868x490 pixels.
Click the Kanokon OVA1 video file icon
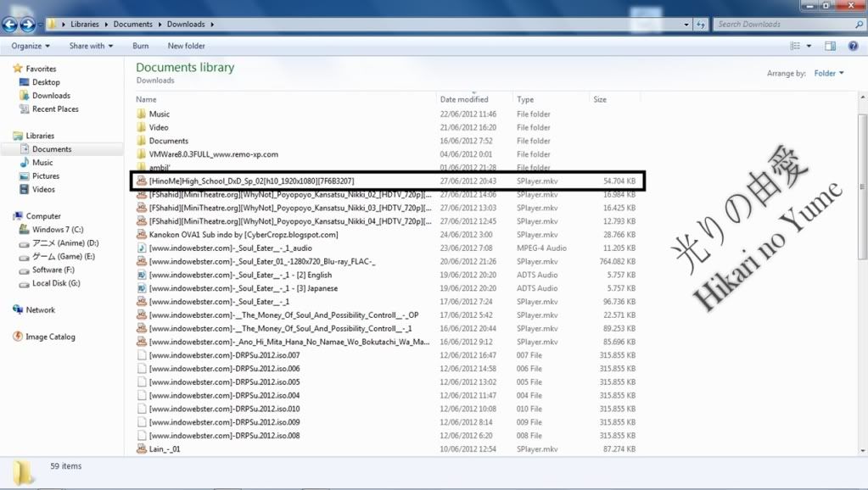pyautogui.click(x=142, y=235)
